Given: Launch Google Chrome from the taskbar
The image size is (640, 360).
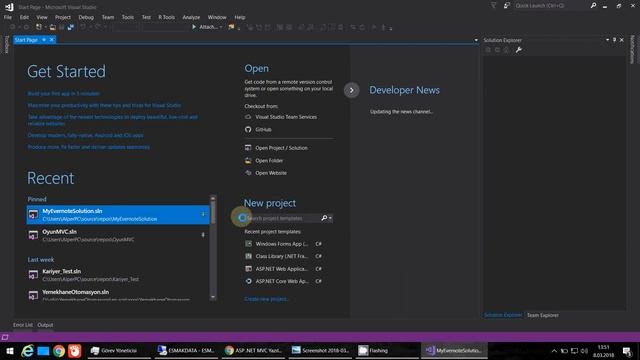Looking at the screenshot, I should (x=59, y=351).
